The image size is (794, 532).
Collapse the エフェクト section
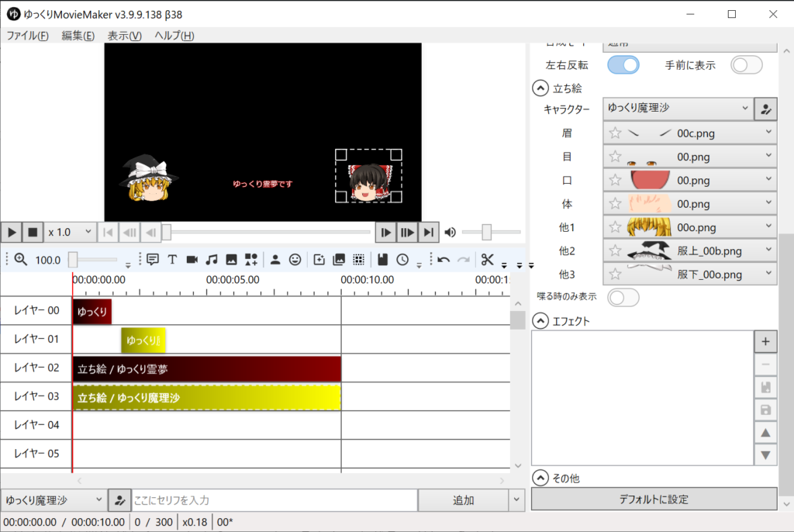tap(540, 321)
